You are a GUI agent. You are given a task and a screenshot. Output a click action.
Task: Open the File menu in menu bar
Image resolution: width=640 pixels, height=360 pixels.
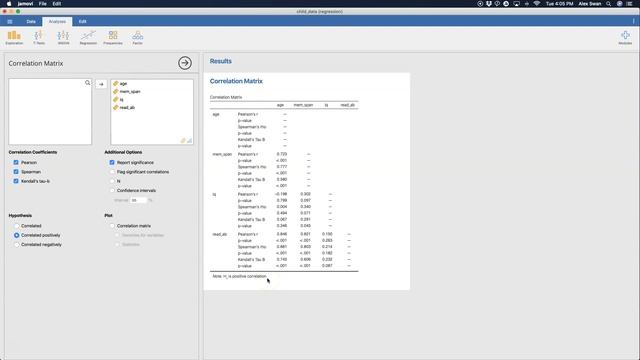42,4
